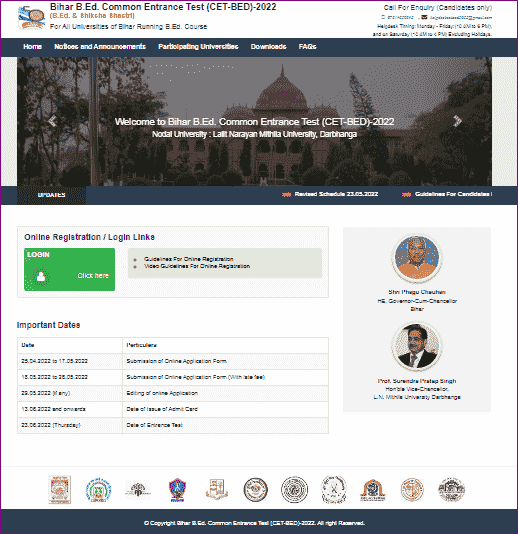
Task: Open Video Guidelines For Online Registration
Action: click(197, 266)
